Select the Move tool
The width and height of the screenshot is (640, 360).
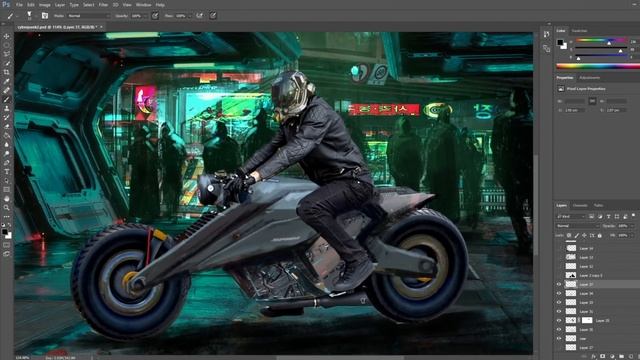pyautogui.click(x=7, y=36)
